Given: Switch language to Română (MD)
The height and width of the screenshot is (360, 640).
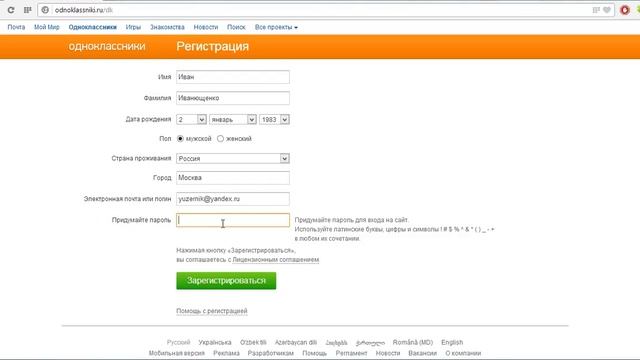Looking at the screenshot, I should pyautogui.click(x=413, y=342).
